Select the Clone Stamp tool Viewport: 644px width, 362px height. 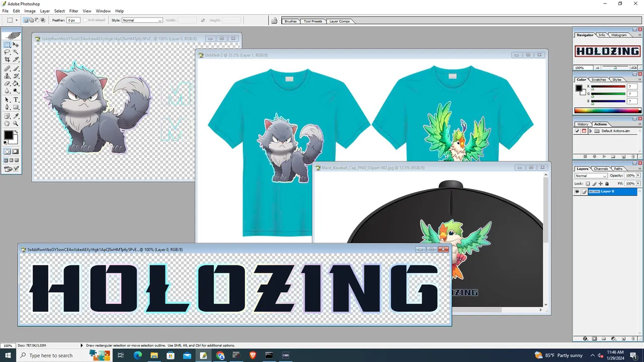7,76
